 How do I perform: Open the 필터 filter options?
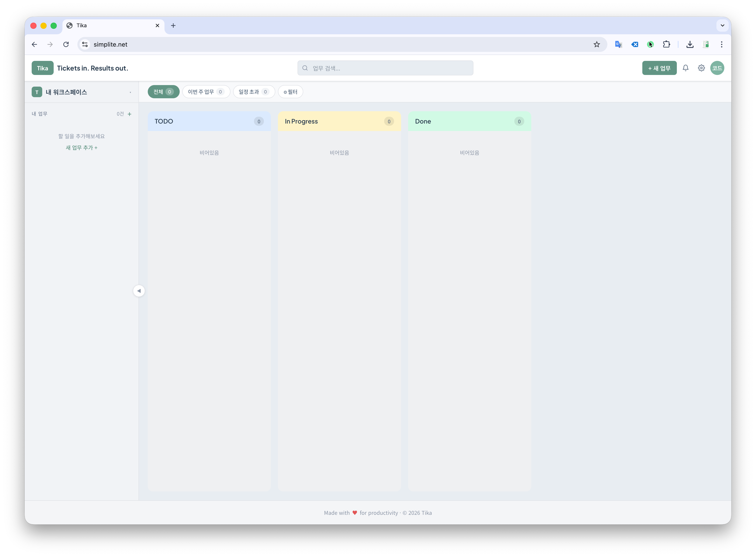pos(290,92)
